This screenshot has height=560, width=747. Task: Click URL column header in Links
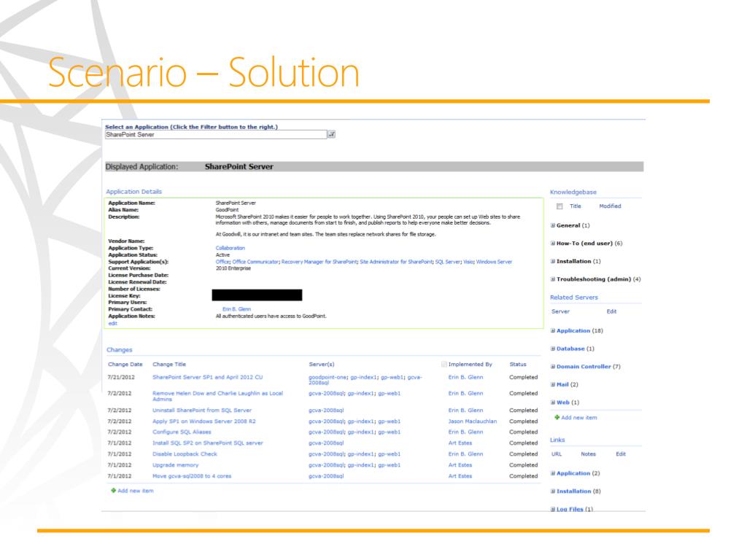[557, 454]
